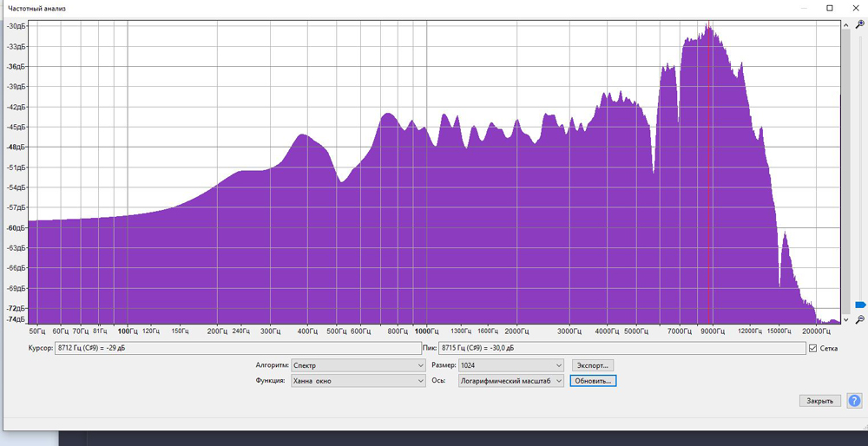Click the Обновить... button
Image resolution: width=868 pixels, height=446 pixels.
[593, 381]
